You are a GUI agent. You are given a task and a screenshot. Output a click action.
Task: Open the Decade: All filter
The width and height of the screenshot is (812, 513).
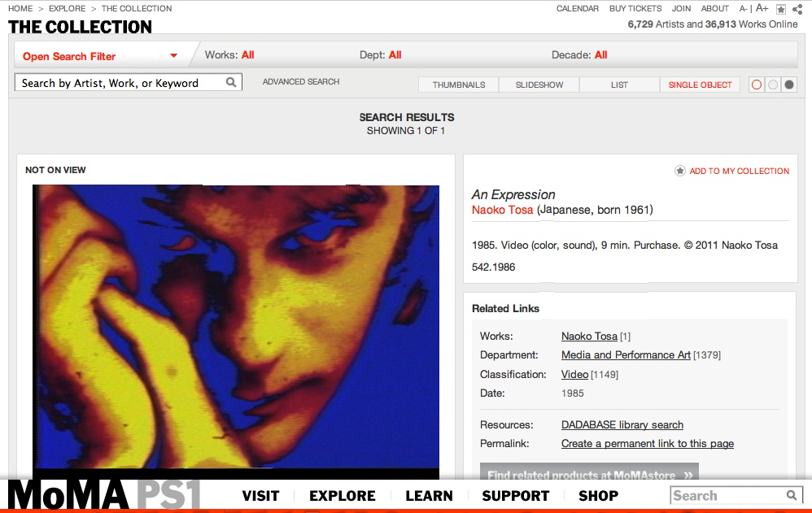tap(579, 54)
